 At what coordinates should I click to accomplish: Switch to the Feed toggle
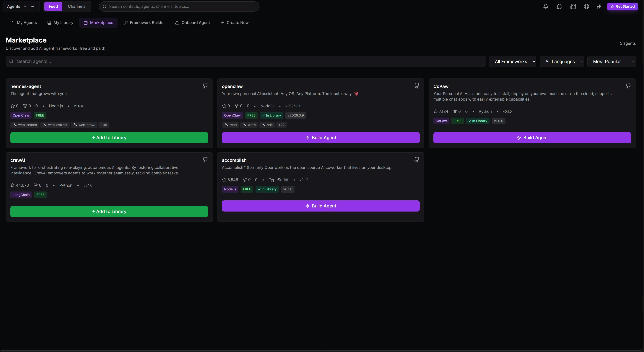pyautogui.click(x=53, y=6)
